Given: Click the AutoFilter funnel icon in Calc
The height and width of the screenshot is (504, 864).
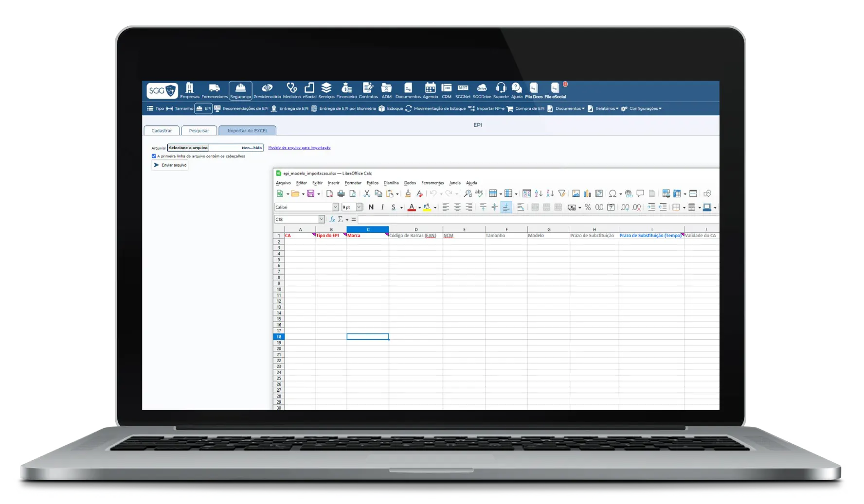Looking at the screenshot, I should coord(561,193).
